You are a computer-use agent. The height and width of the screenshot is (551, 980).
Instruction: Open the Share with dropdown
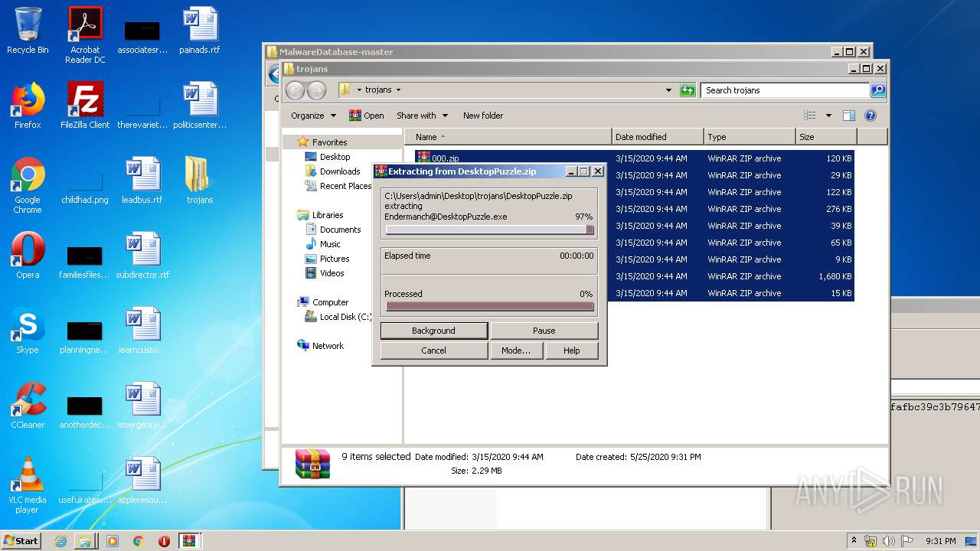tap(422, 116)
